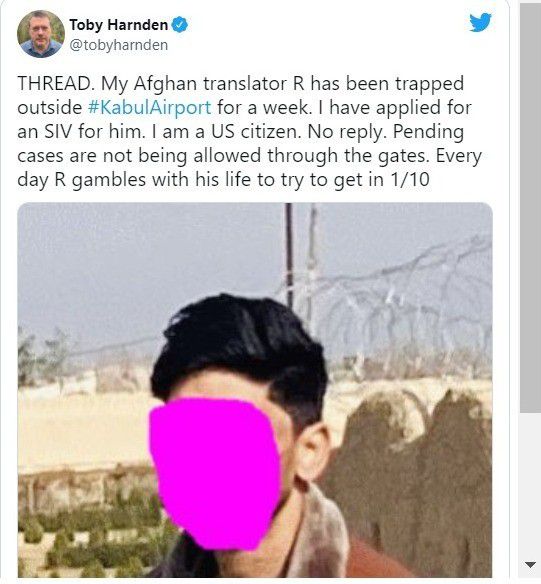Click the 1/10 thread counter text
This screenshot has width=541, height=584.
point(410,180)
